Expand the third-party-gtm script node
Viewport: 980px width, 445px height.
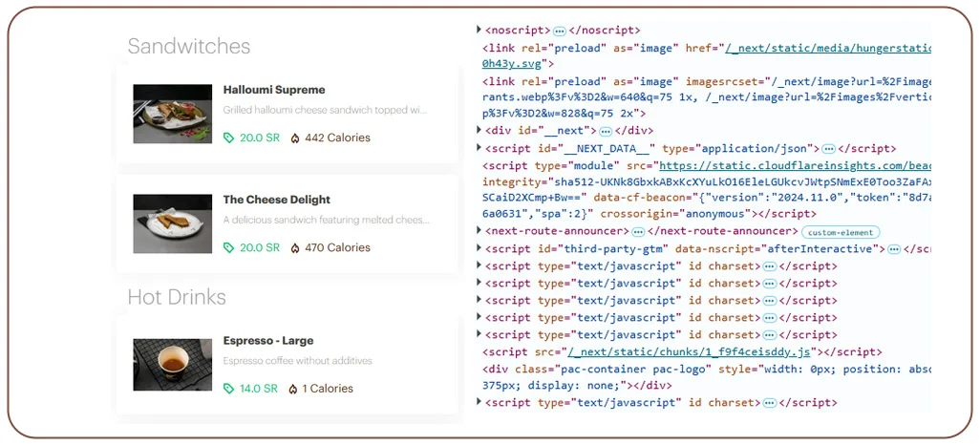(479, 248)
